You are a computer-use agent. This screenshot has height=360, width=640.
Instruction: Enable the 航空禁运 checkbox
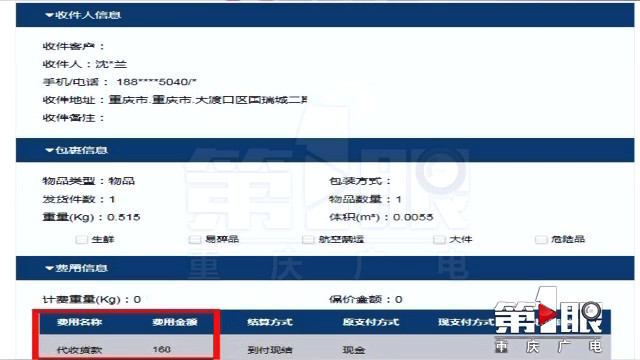pyautogui.click(x=308, y=239)
